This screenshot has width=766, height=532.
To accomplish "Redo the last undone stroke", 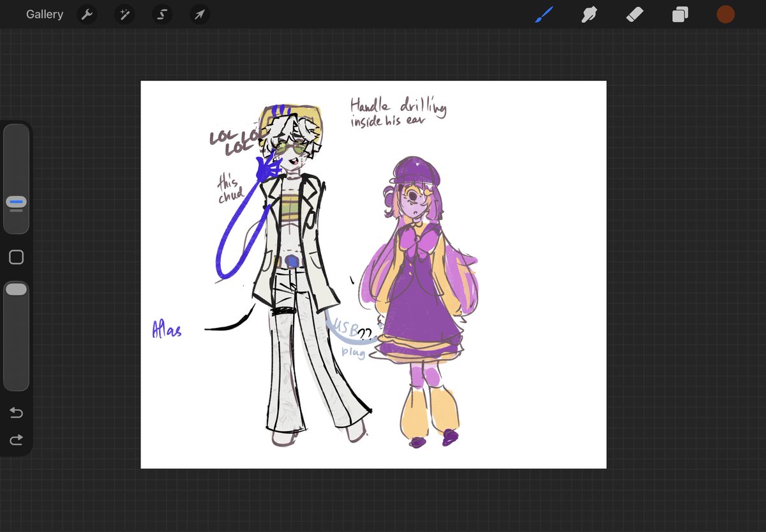I will click(x=17, y=440).
